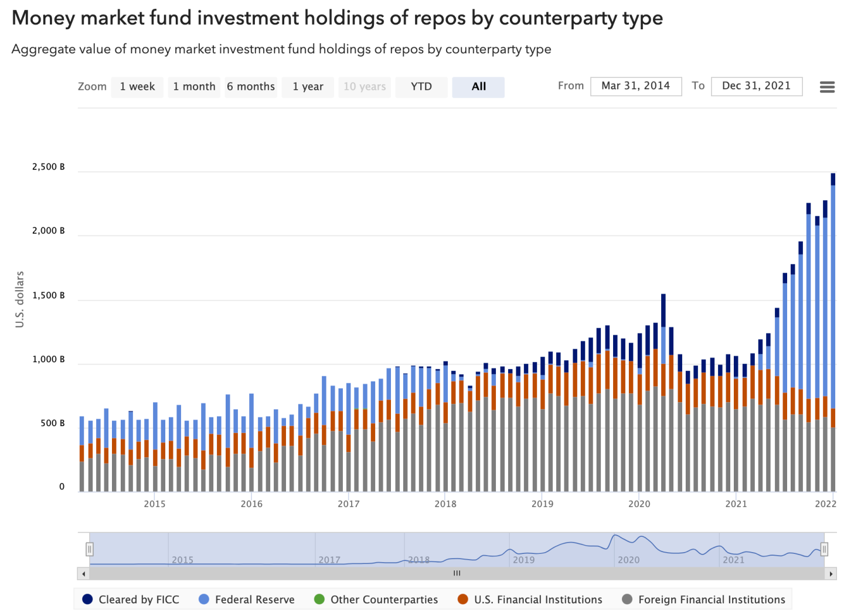Toggle U.S. Financial Institutions legend series
This screenshot has height=616, width=844.
[530, 600]
